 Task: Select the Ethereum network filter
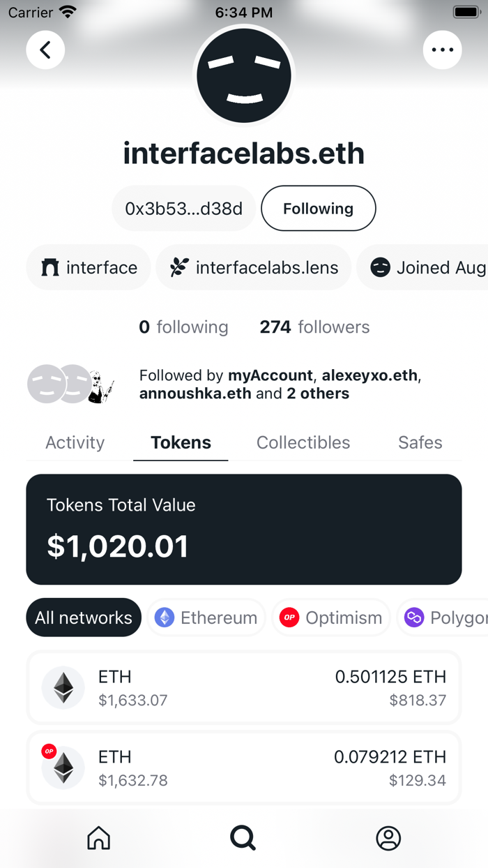tap(206, 617)
